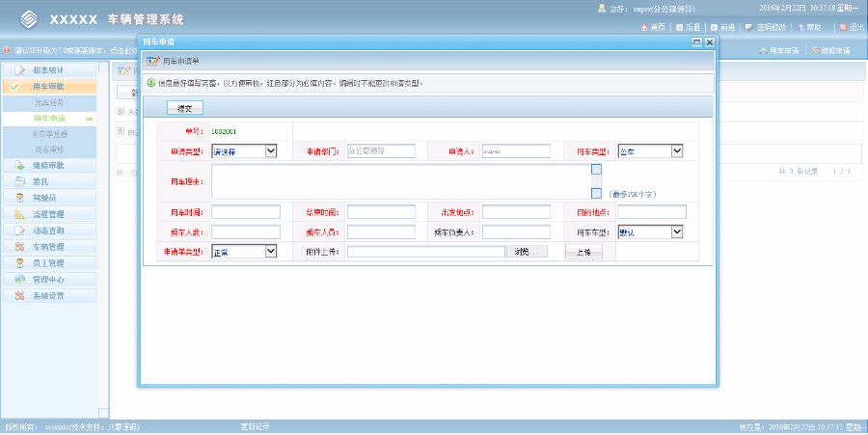Screen dimensions: 868x435
Task: Click the 用车申请 shortcut car icon at top right
Action: 764,50
